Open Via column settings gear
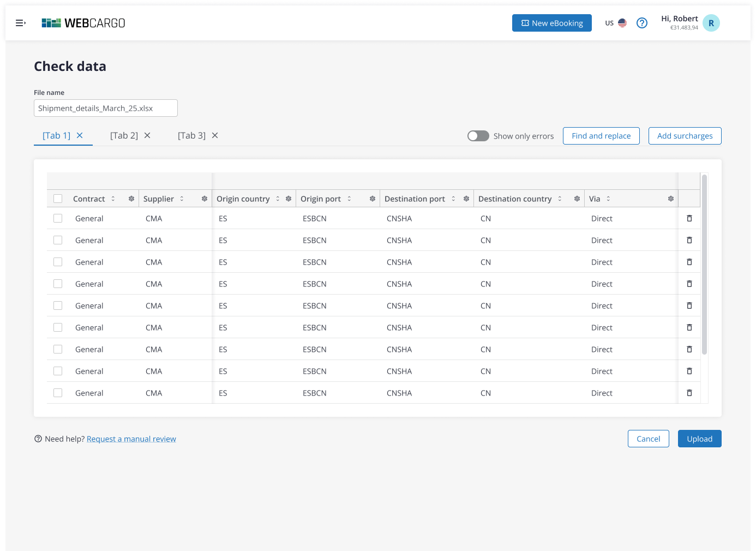756x551 pixels. [x=671, y=199]
